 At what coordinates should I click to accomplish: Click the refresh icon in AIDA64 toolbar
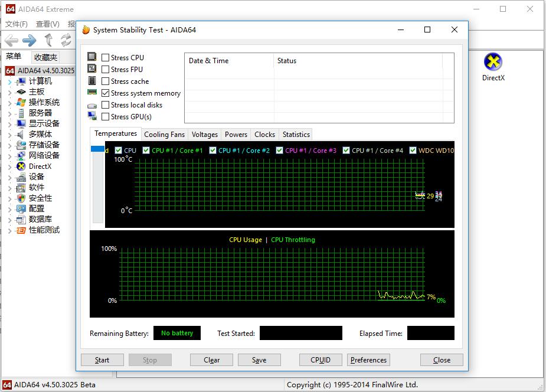[66, 40]
